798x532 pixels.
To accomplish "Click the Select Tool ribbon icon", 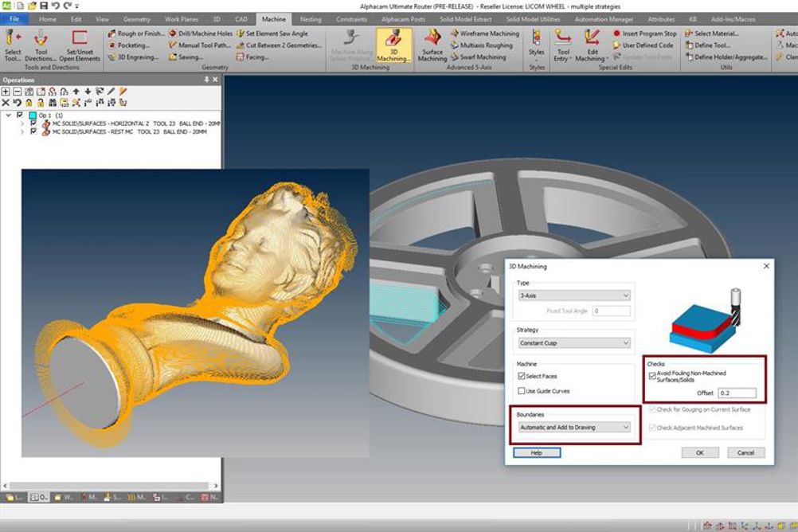I will click(13, 45).
